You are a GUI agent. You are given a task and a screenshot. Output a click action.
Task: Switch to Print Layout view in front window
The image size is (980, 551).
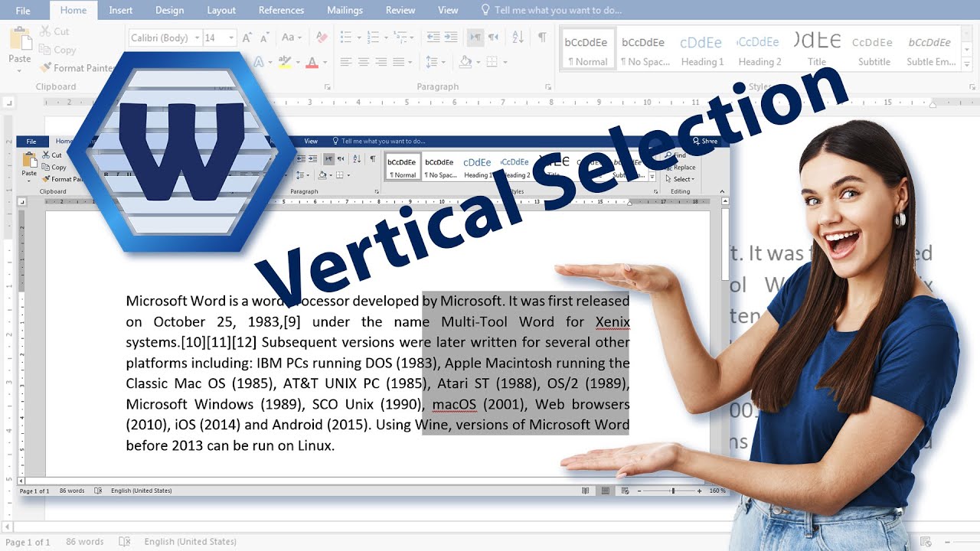coord(605,491)
